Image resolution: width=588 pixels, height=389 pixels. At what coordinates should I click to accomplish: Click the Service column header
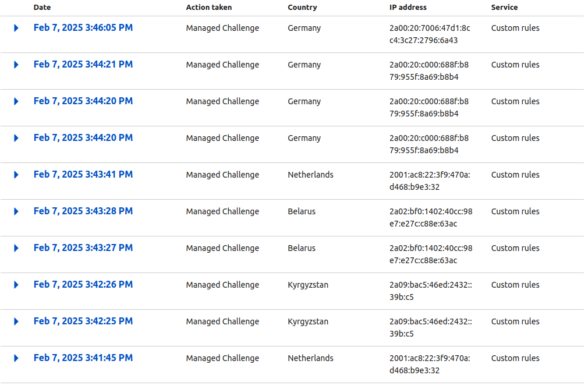pyautogui.click(x=504, y=7)
